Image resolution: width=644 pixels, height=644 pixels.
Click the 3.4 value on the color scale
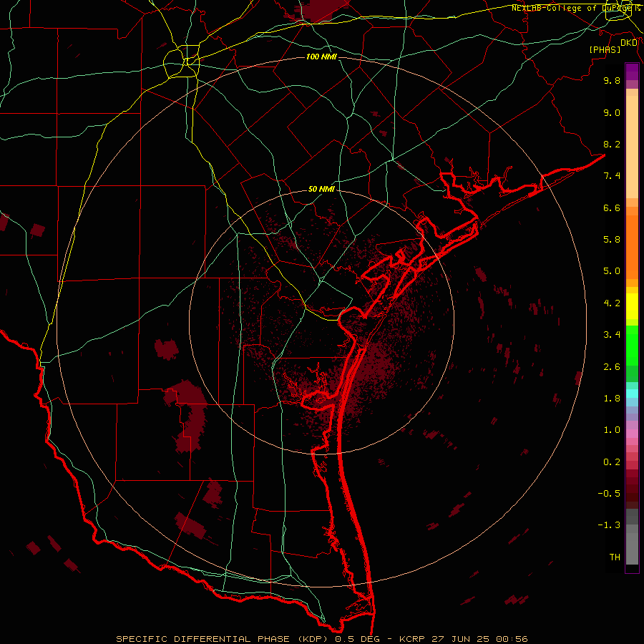click(612, 335)
